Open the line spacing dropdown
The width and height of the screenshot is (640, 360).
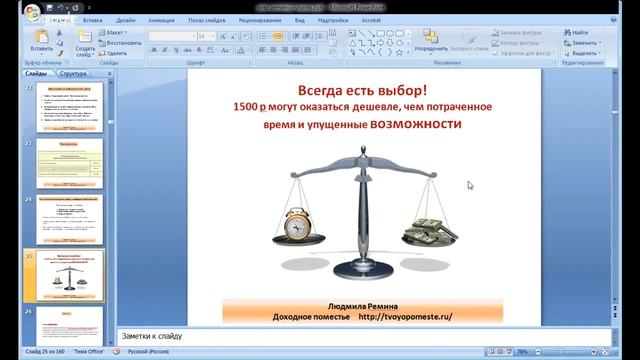[320, 37]
